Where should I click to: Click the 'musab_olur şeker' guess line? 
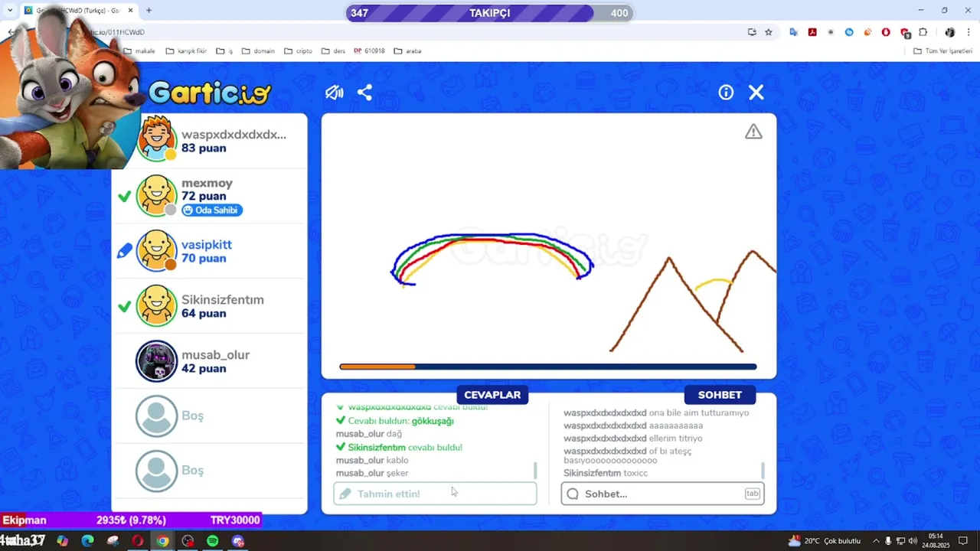click(372, 473)
